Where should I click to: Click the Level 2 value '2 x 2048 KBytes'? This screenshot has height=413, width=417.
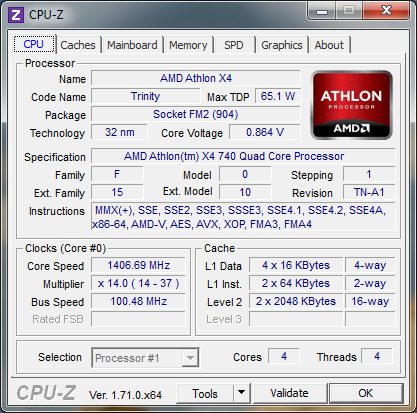pos(296,301)
